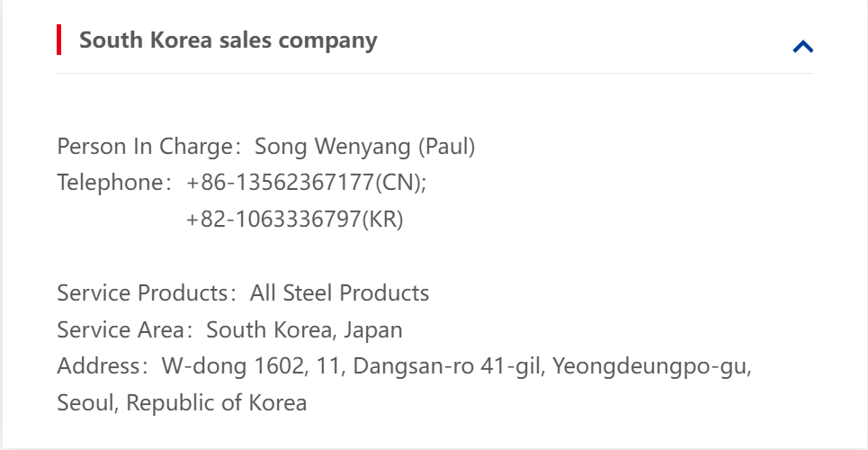Click the red accent bar beside the heading

pyautogui.click(x=59, y=40)
